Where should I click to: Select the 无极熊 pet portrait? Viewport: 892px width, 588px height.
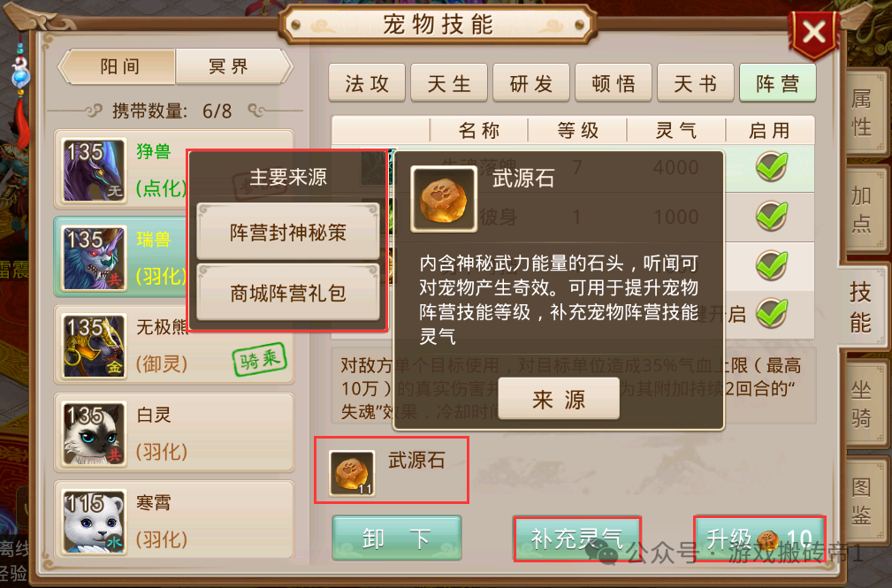(94, 346)
